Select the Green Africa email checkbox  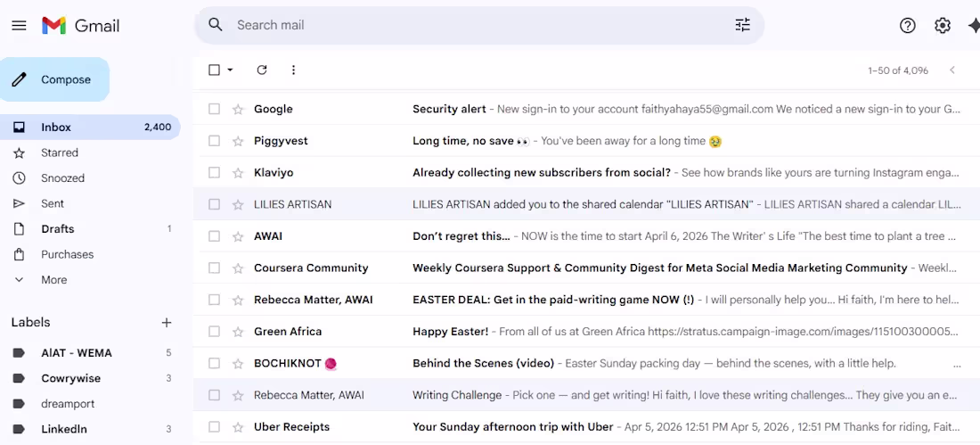pos(215,332)
